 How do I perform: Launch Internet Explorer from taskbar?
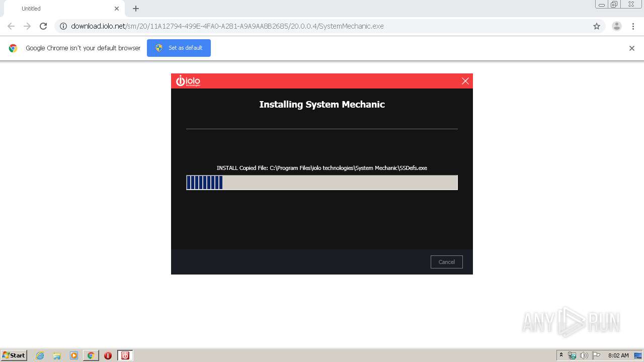pos(40,355)
